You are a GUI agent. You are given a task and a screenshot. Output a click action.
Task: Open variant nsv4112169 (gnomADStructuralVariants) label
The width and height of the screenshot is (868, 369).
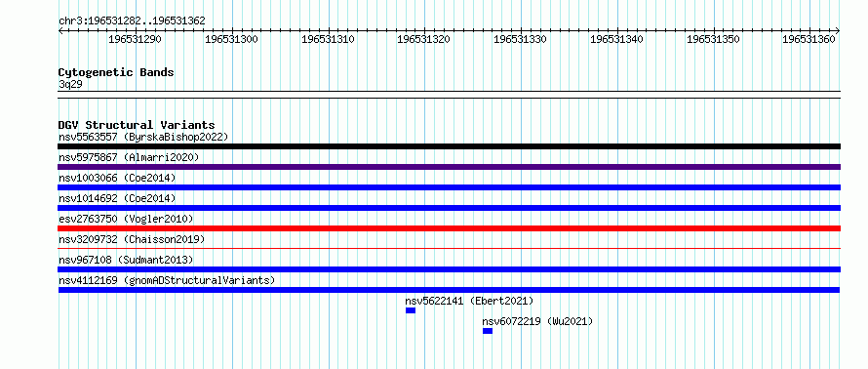(x=167, y=280)
